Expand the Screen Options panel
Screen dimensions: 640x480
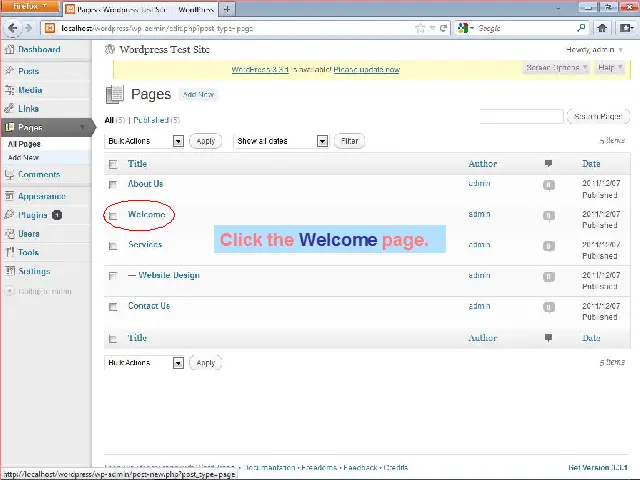click(556, 67)
